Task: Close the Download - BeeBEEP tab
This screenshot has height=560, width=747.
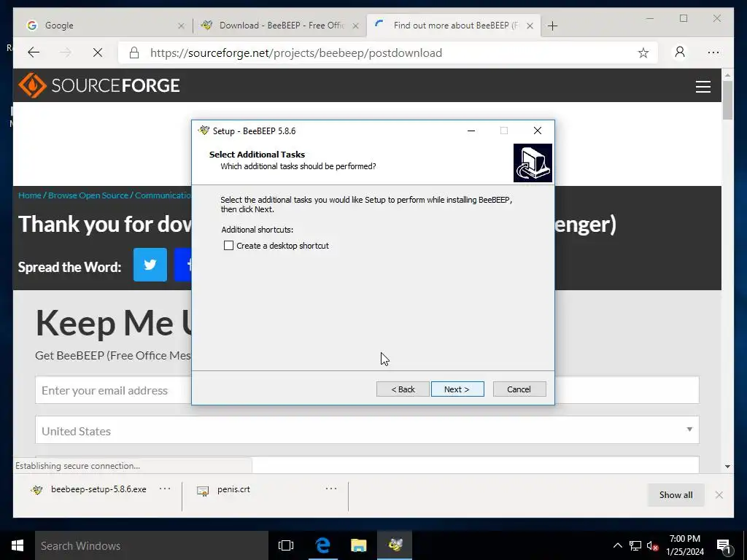Action: tap(355, 26)
